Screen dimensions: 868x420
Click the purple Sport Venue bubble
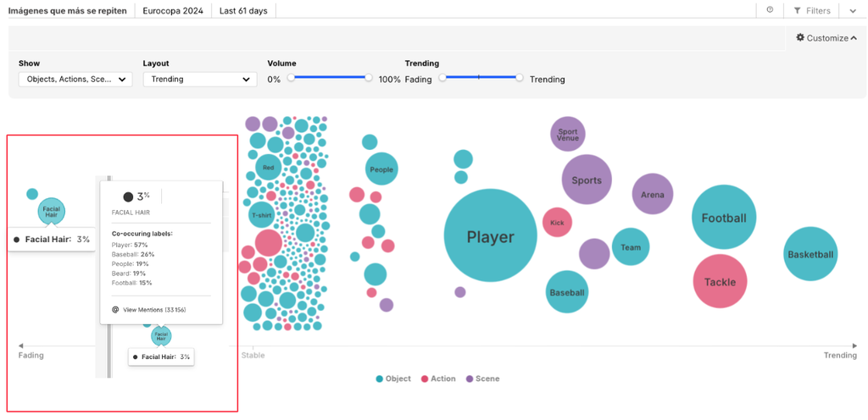pyautogui.click(x=568, y=134)
